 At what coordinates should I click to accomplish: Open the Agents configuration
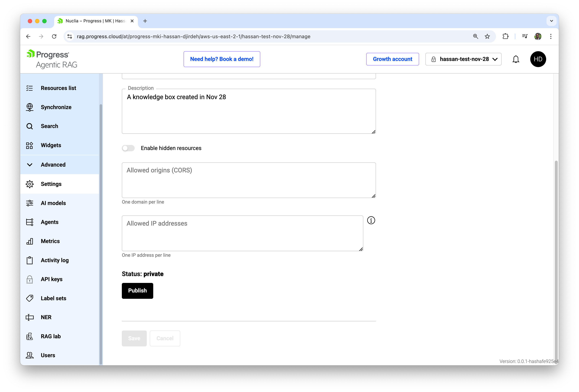(50, 222)
